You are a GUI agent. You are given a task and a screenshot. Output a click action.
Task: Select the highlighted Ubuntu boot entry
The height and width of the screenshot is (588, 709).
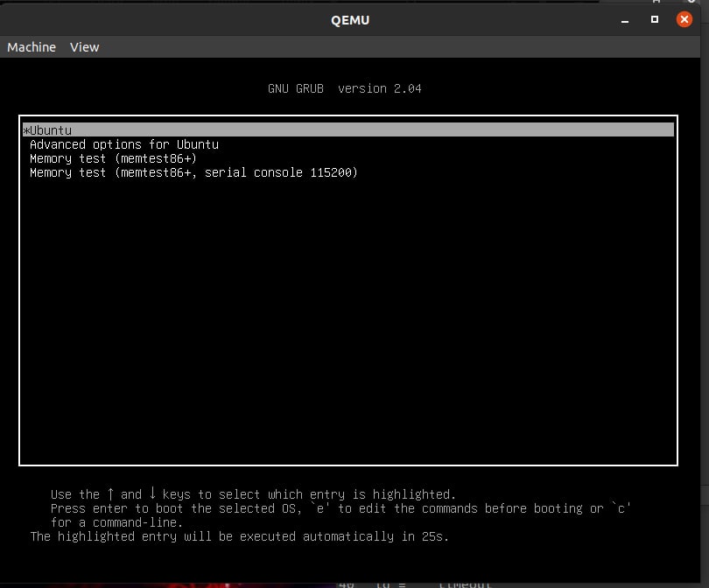[x=348, y=130]
